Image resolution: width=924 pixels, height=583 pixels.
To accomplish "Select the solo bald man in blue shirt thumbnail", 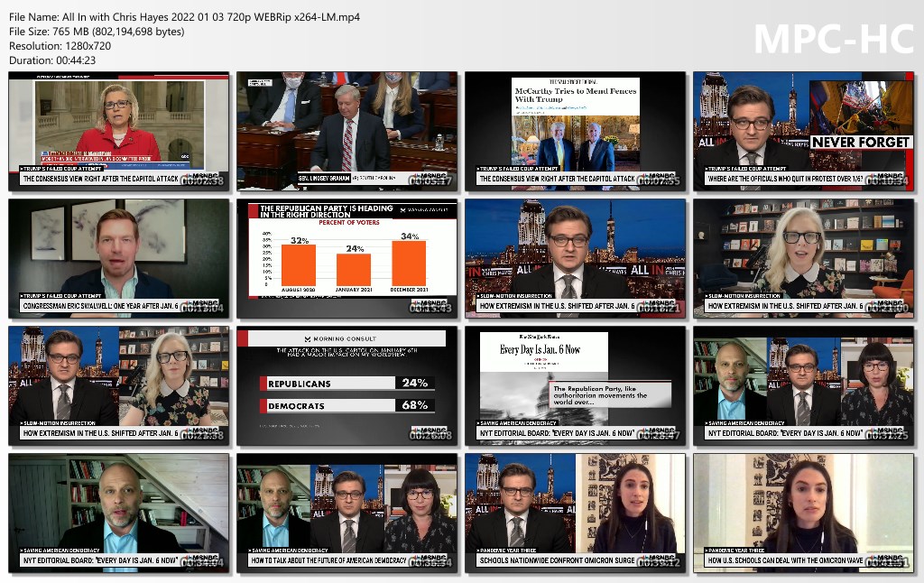I will 118,514.
